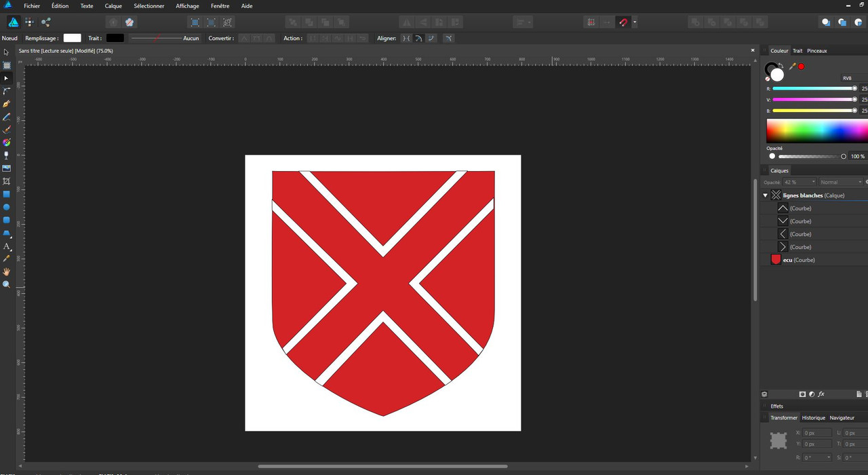Switch to the Historique tab
868x475 pixels.
[x=814, y=418]
